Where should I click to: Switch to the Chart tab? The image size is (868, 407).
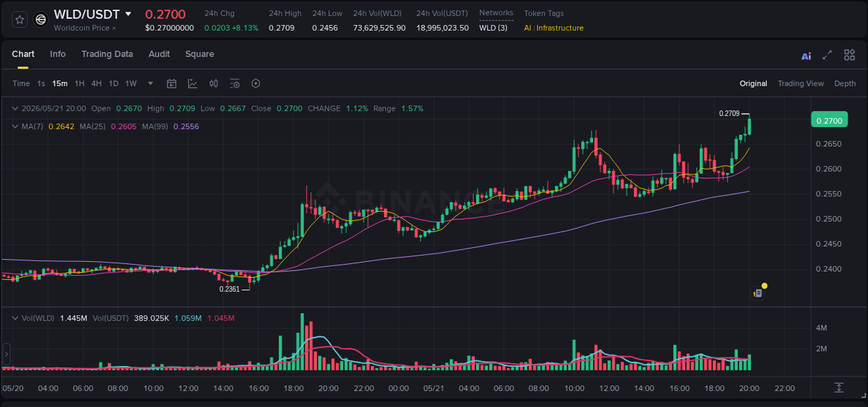pyautogui.click(x=23, y=54)
